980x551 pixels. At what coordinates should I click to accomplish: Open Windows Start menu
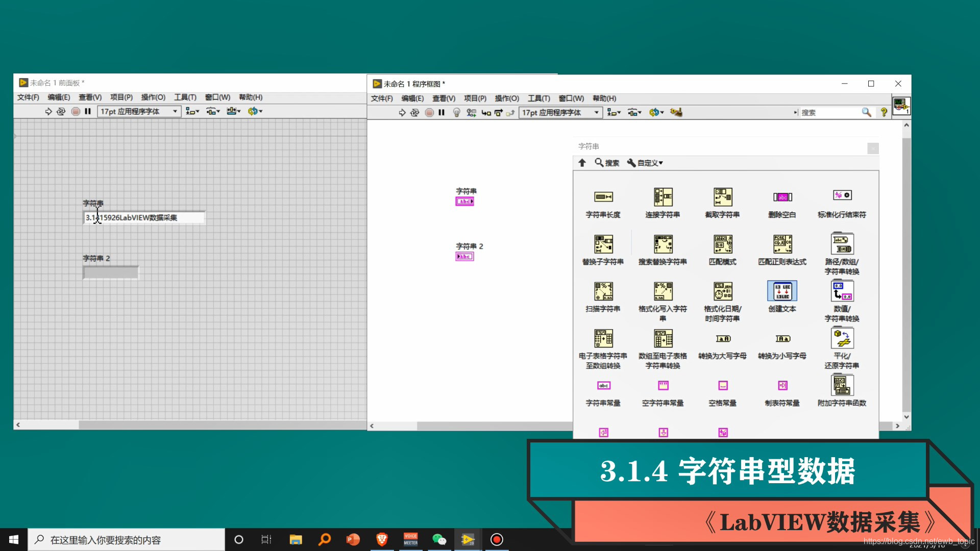[x=14, y=540]
